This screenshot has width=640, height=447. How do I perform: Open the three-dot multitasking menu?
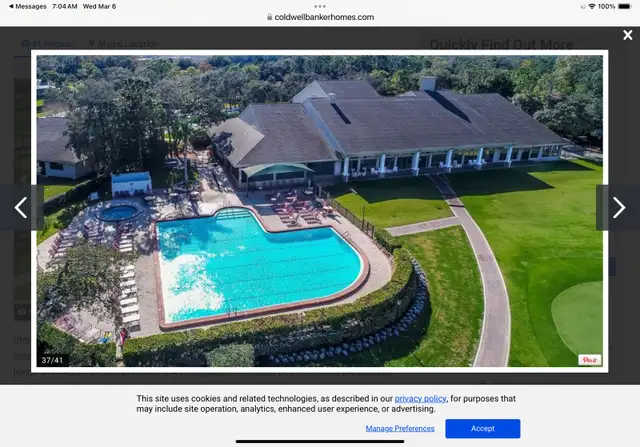point(320,6)
